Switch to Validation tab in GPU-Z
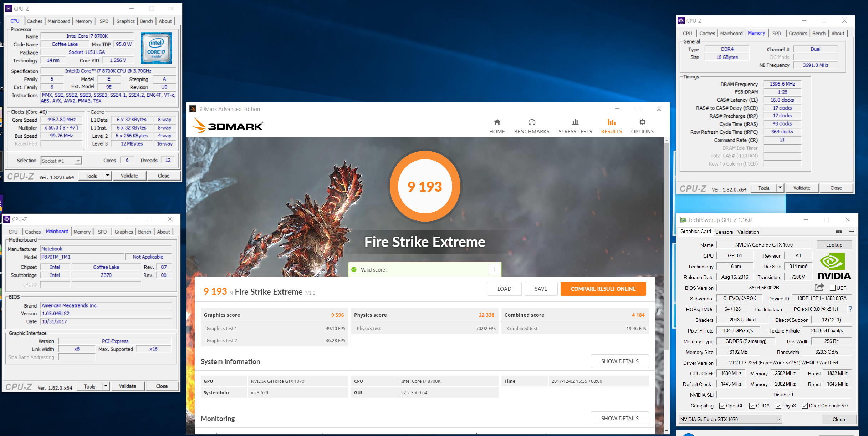This screenshot has width=868, height=436. (748, 232)
